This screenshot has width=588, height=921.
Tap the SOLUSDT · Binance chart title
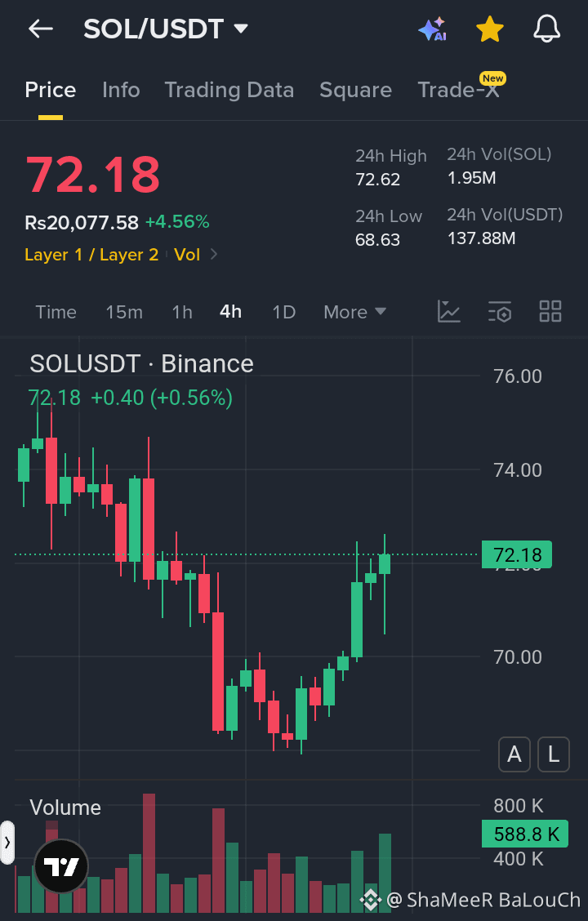click(141, 364)
